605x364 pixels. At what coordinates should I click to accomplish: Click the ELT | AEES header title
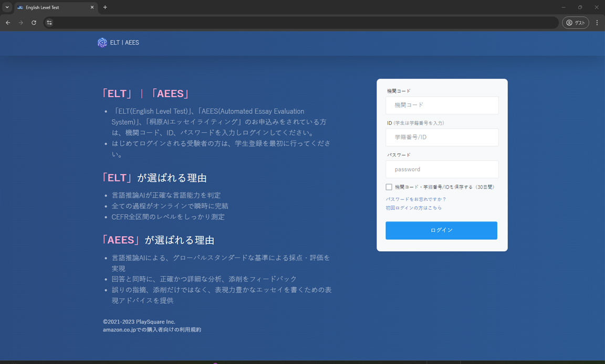click(x=124, y=42)
